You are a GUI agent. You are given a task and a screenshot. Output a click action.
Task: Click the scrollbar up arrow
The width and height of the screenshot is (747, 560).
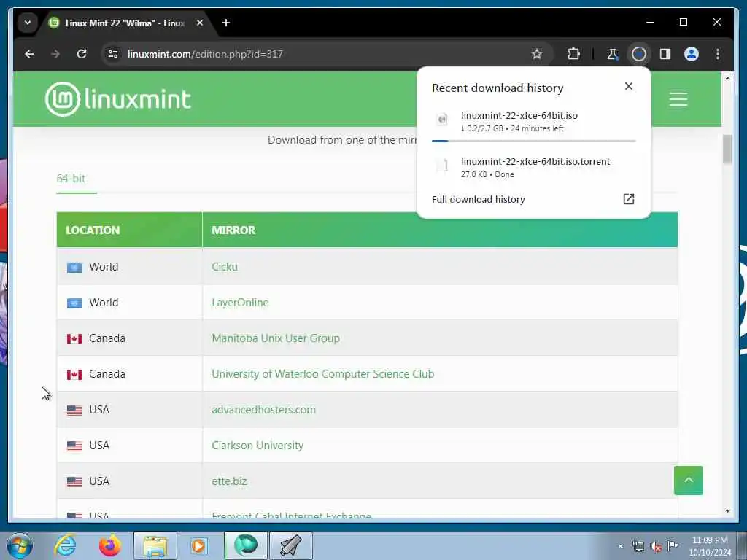coord(727,77)
